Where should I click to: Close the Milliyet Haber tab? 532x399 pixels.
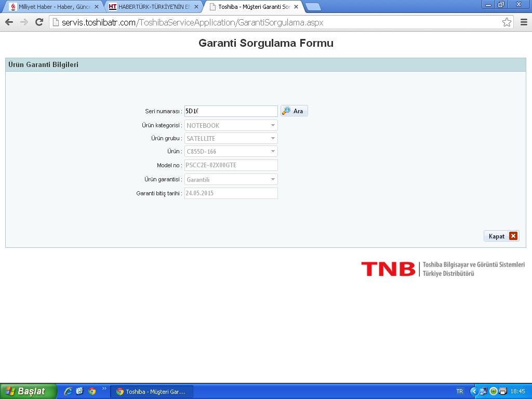(96, 7)
